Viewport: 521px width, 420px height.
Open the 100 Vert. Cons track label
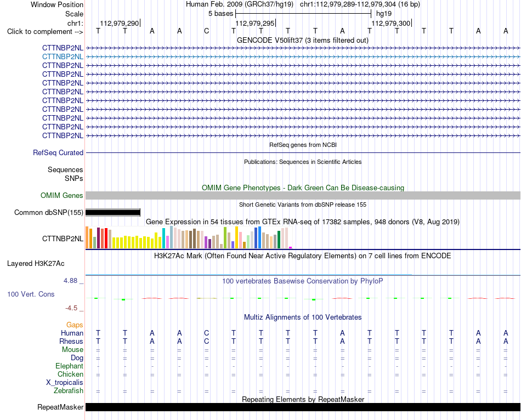31,294
